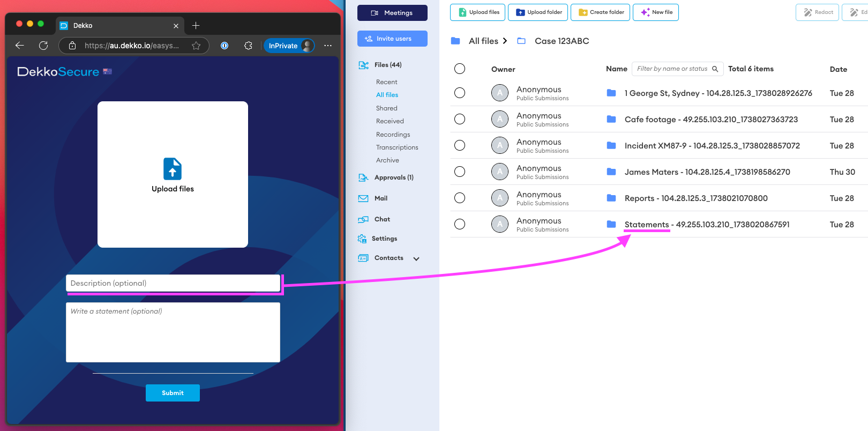Select the Statements row checkbox
The width and height of the screenshot is (868, 431).
point(460,224)
